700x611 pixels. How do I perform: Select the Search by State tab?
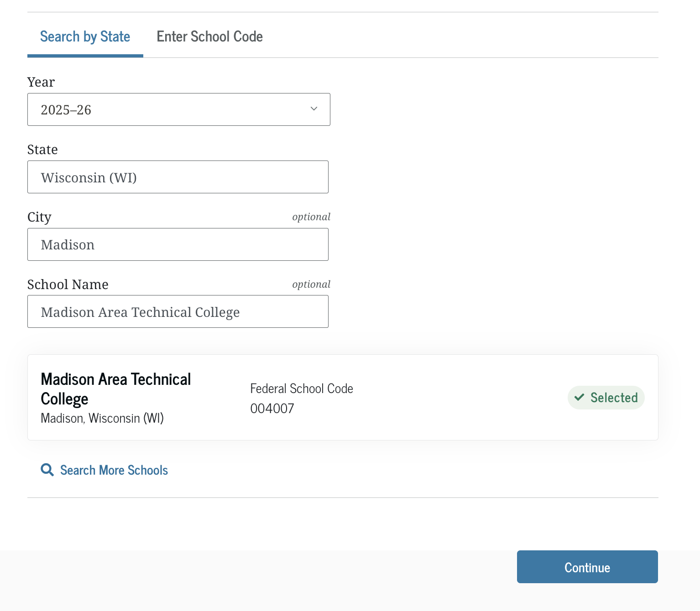tap(85, 36)
